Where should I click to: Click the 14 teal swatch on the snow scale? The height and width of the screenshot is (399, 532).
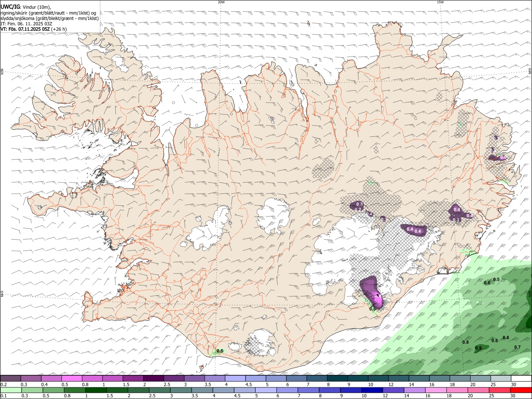[419, 379]
